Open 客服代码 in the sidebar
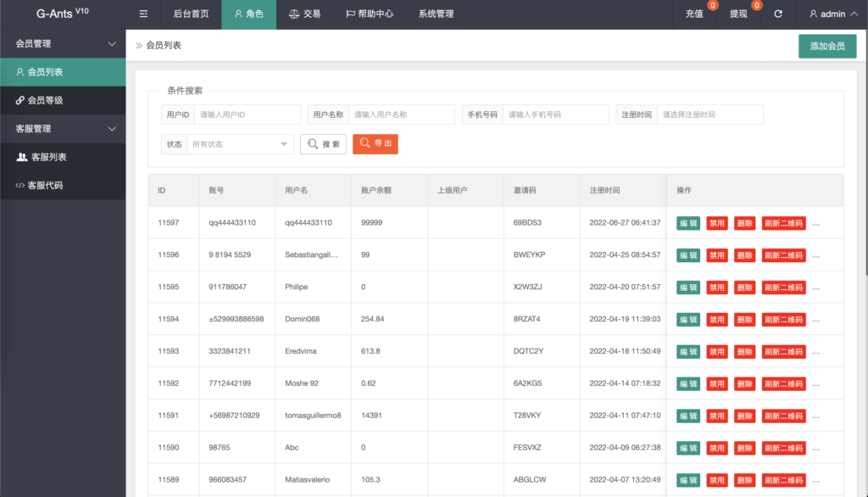Image resolution: width=868 pixels, height=497 pixels. tap(63, 185)
